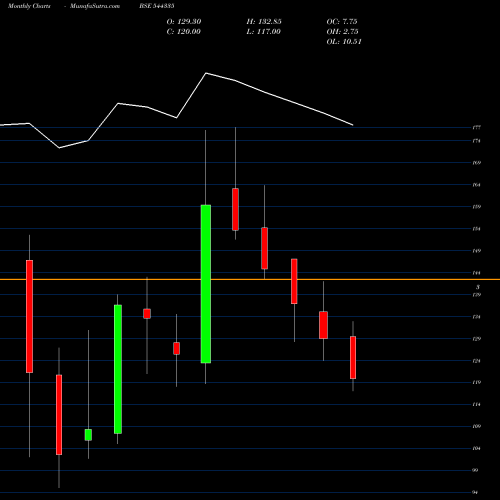Viewport: 500px width, 500px height.
Task: Click the "MunafaSutra.com" site name
Action: (x=95, y=6)
